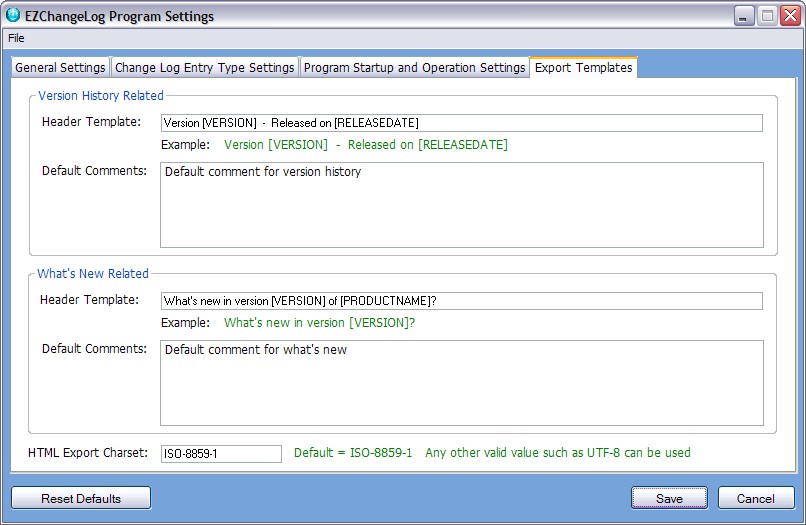Open Program Startup and Operation Settings tab
Viewport: 806px width, 525px height.
414,68
